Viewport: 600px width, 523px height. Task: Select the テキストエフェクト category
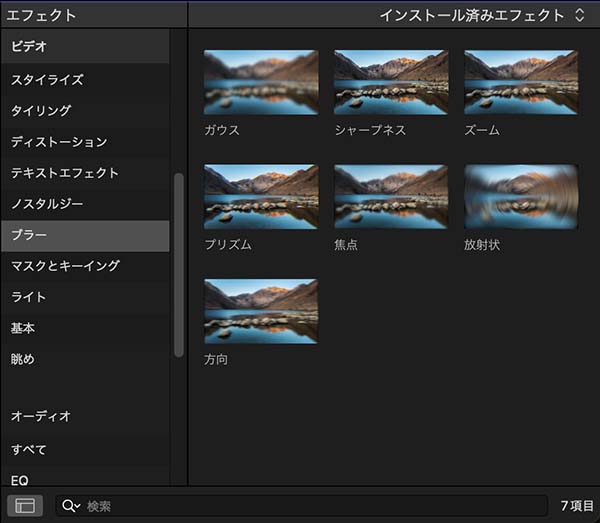(85, 173)
